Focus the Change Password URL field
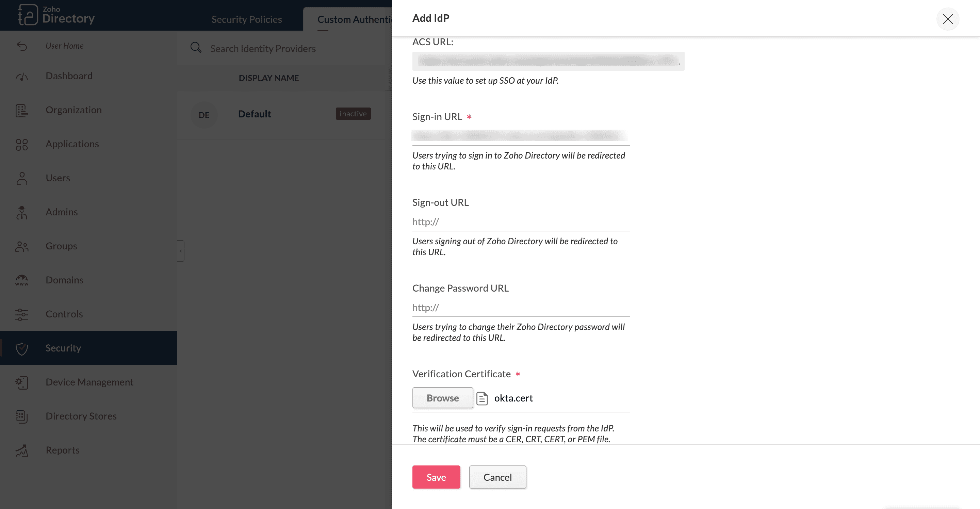The image size is (980, 509). [521, 307]
